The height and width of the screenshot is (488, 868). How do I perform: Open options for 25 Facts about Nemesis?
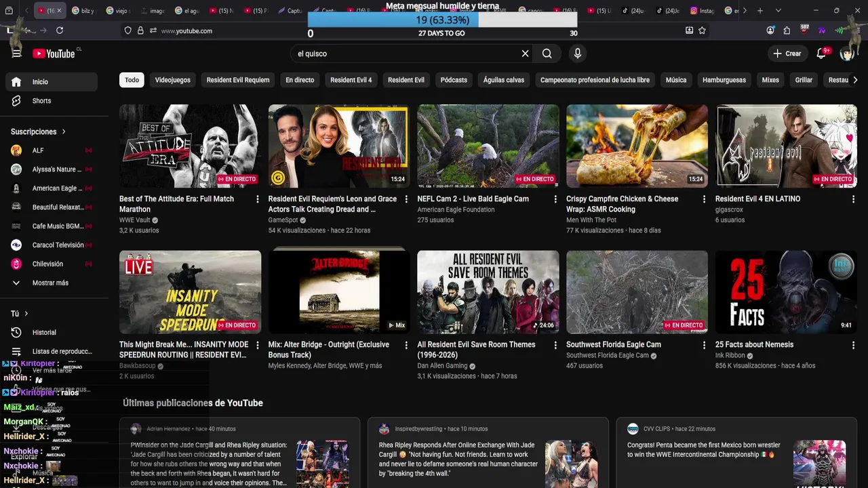coord(853,345)
